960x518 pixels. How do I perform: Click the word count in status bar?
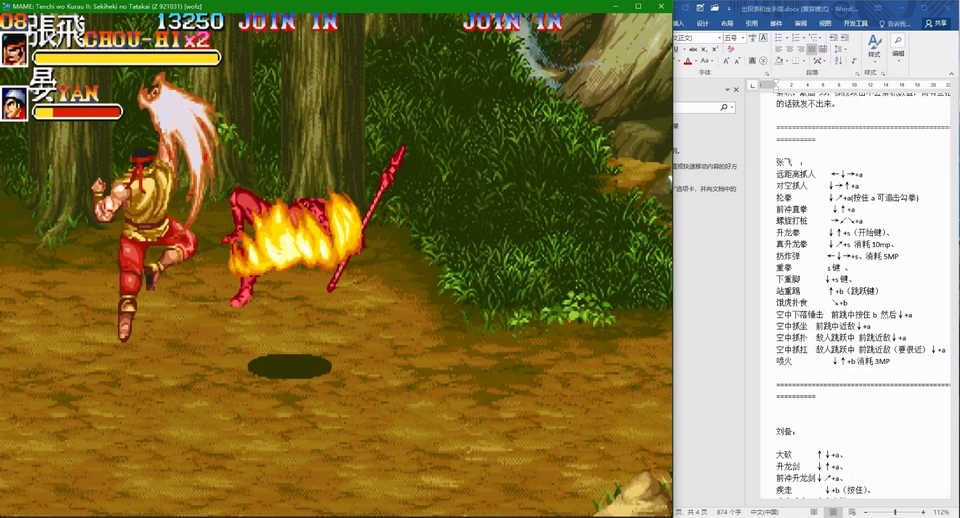coord(729,512)
